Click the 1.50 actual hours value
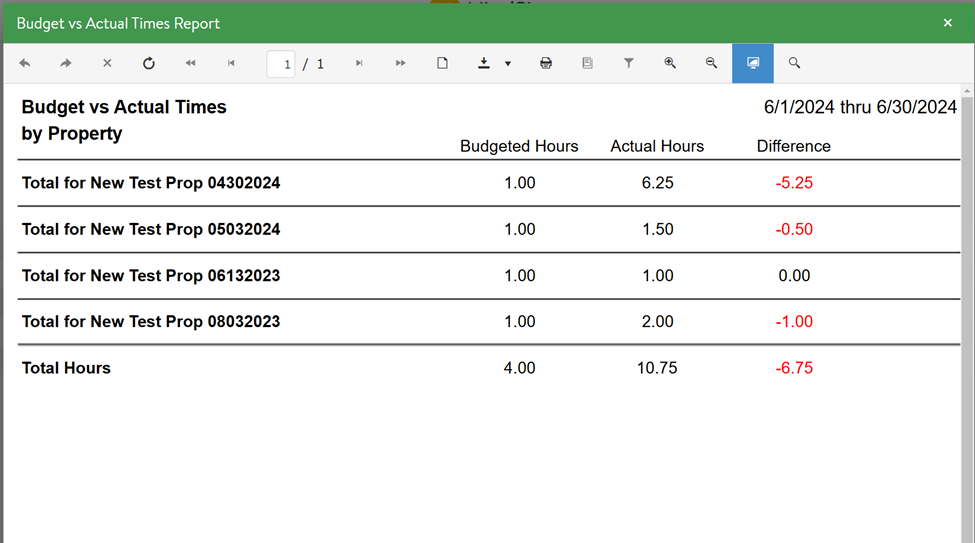The height and width of the screenshot is (543, 975). point(657,230)
